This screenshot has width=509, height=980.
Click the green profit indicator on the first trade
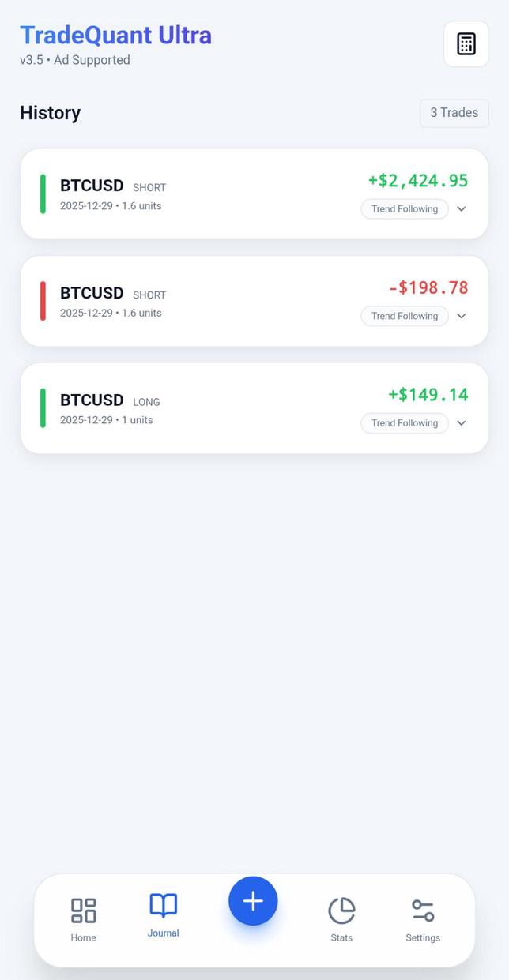43,193
